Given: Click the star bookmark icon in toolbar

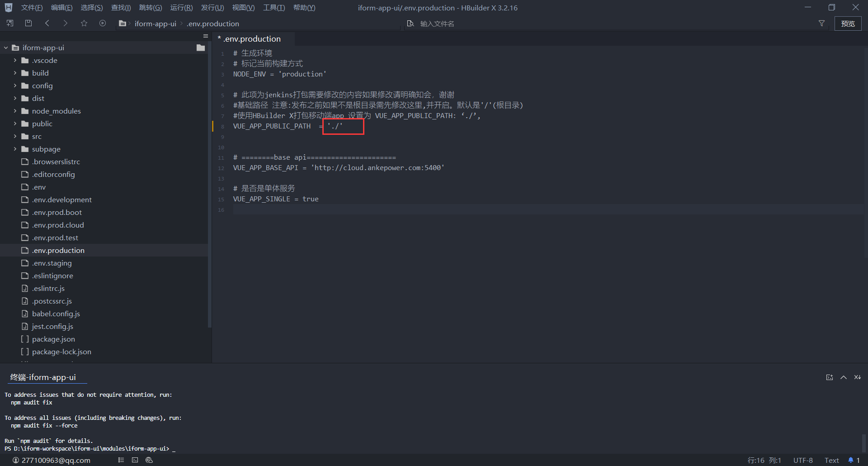Looking at the screenshot, I should [x=84, y=24].
